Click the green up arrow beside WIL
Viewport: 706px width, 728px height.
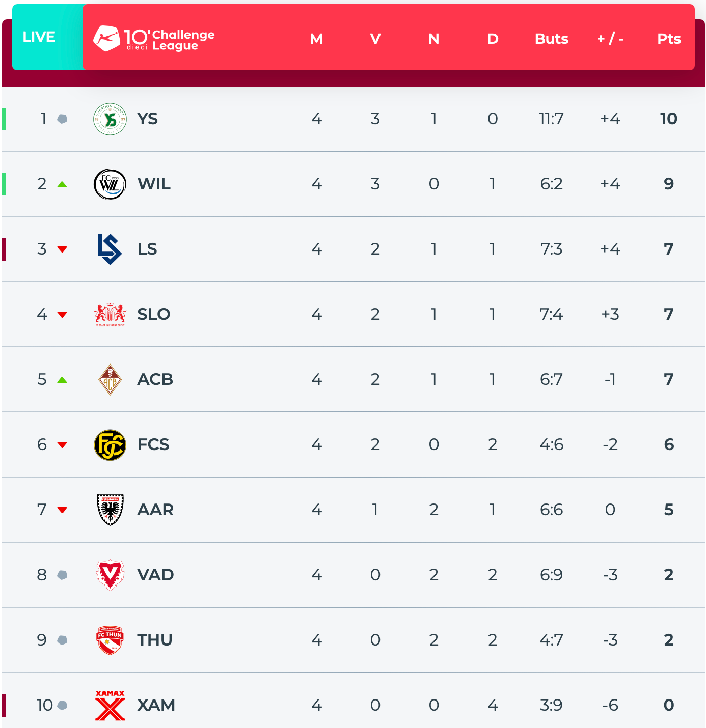[x=62, y=184]
